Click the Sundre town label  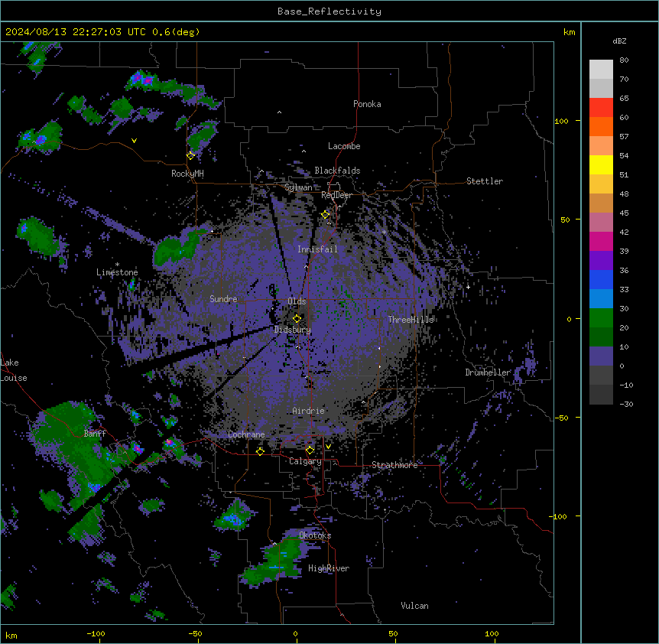click(223, 299)
